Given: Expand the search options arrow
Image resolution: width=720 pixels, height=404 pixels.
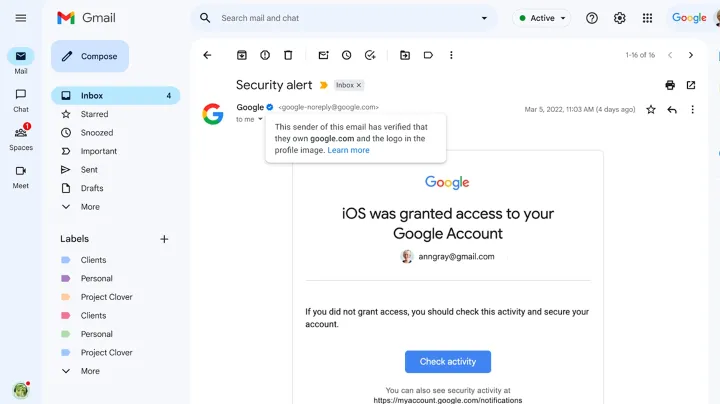Looking at the screenshot, I should pos(484,18).
